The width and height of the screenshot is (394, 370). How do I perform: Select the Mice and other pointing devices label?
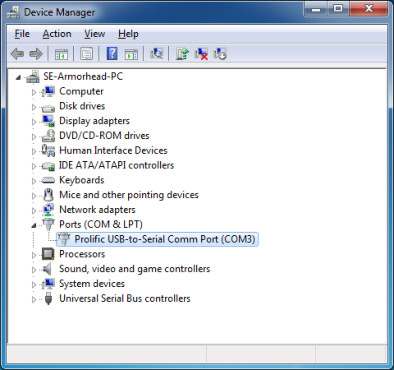coord(129,195)
